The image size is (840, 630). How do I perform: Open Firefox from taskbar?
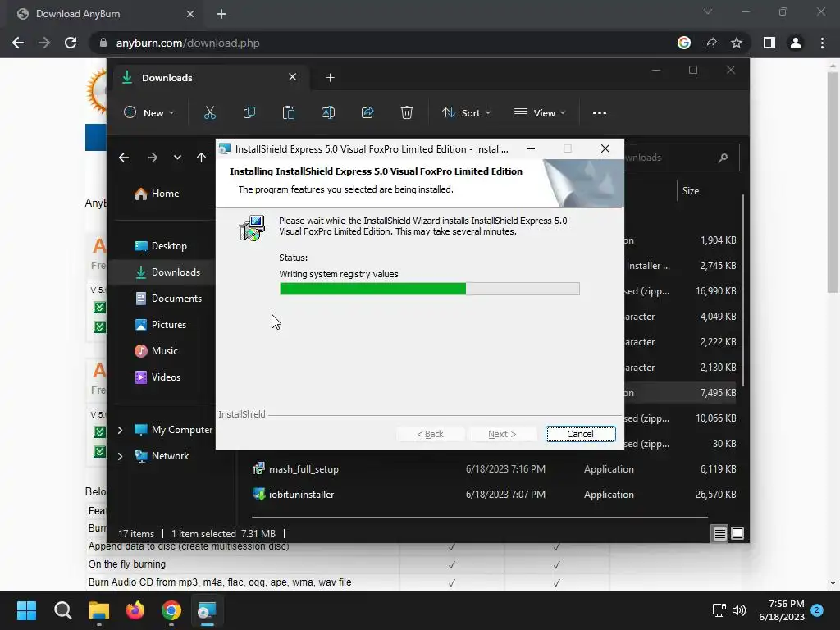(x=135, y=610)
